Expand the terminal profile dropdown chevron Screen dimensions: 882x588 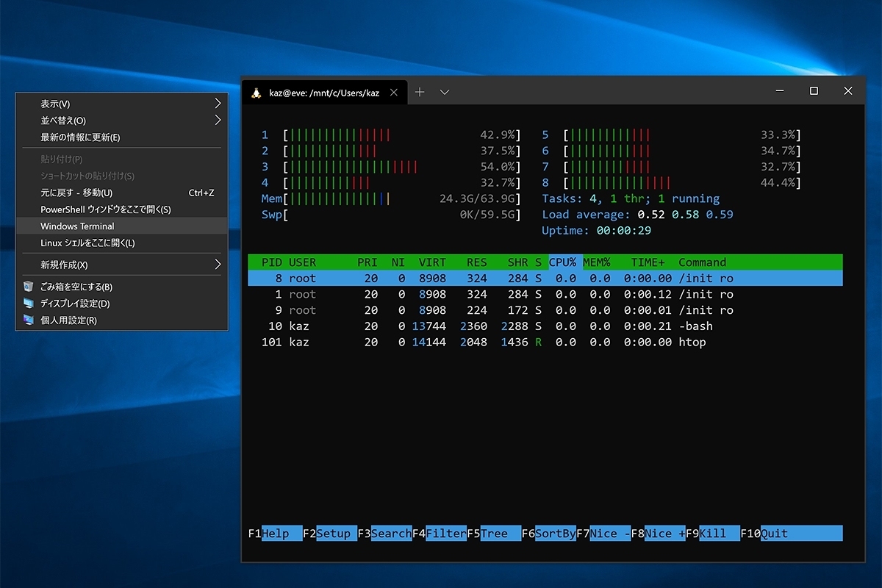(445, 92)
